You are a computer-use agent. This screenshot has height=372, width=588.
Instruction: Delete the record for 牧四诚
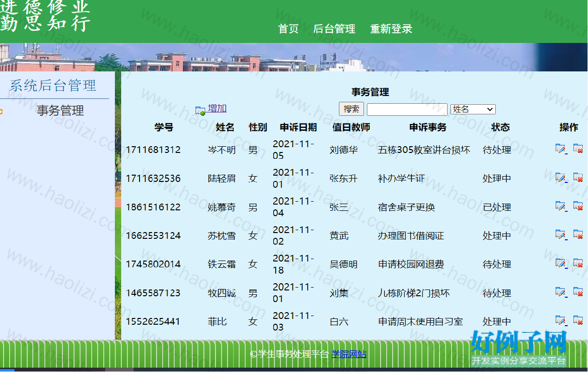[x=578, y=292]
